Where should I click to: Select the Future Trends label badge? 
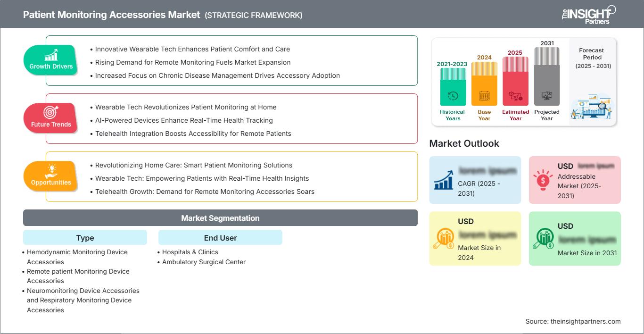pyautogui.click(x=51, y=117)
